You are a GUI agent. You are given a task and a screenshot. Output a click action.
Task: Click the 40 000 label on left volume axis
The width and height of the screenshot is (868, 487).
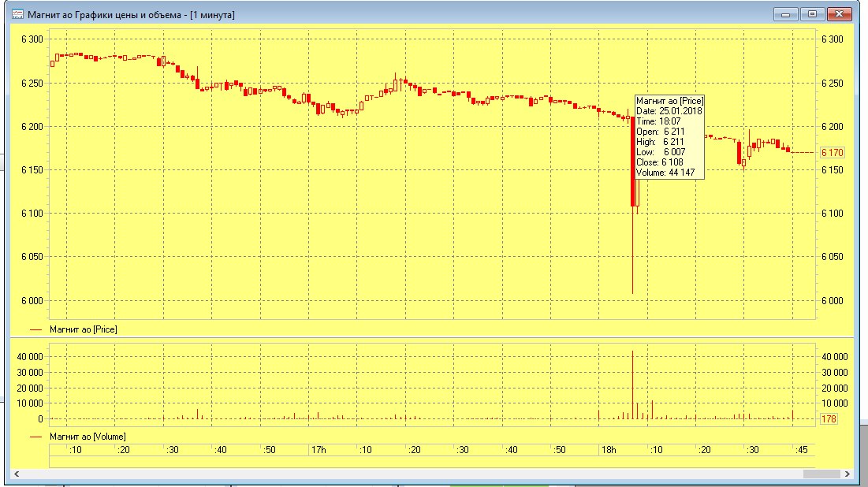click(30, 357)
